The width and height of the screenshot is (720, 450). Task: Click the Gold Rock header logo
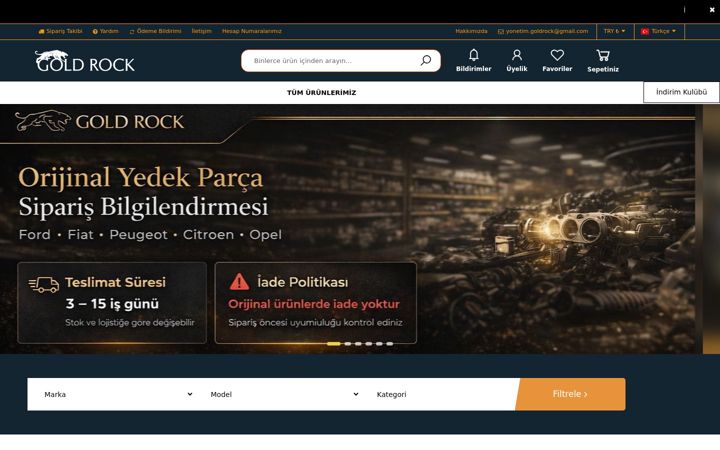pyautogui.click(x=85, y=61)
